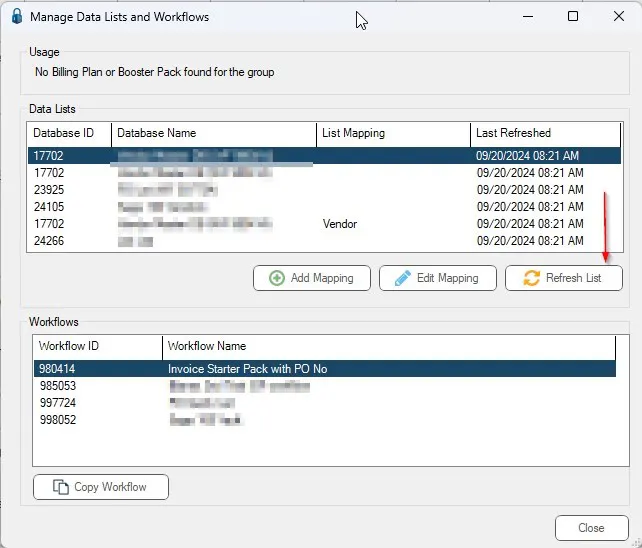This screenshot has width=642, height=548.
Task: Select data list row with ID 24266
Action: 324,241
